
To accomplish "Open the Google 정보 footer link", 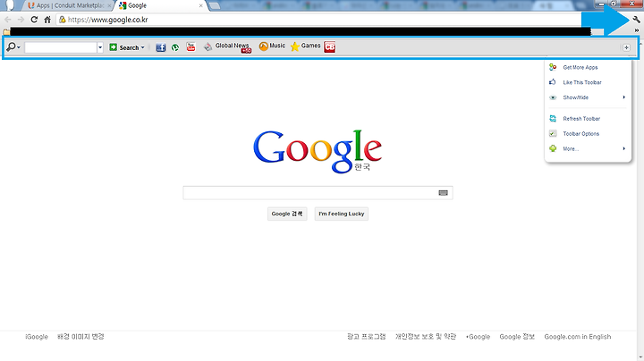I will click(517, 337).
